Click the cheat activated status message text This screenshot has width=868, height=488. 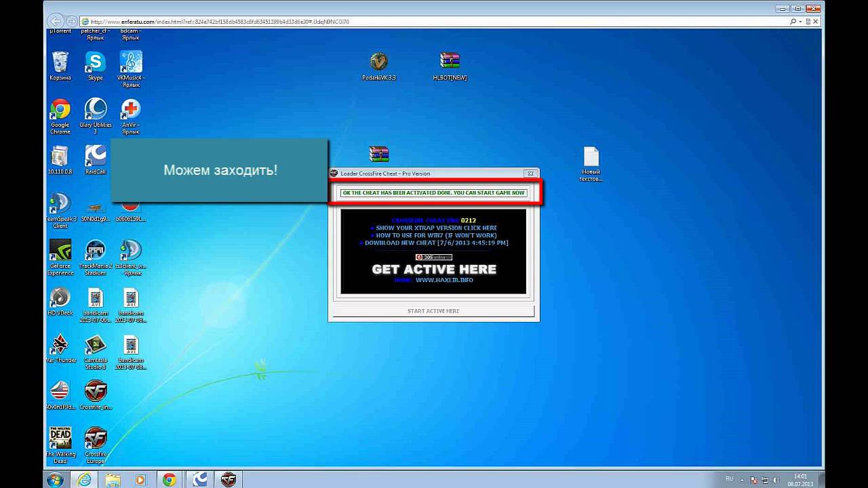pyautogui.click(x=434, y=193)
